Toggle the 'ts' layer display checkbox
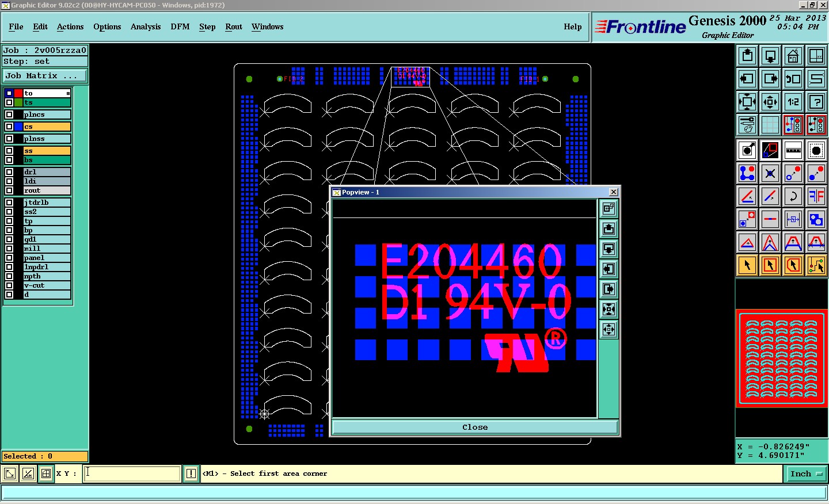 click(9, 102)
